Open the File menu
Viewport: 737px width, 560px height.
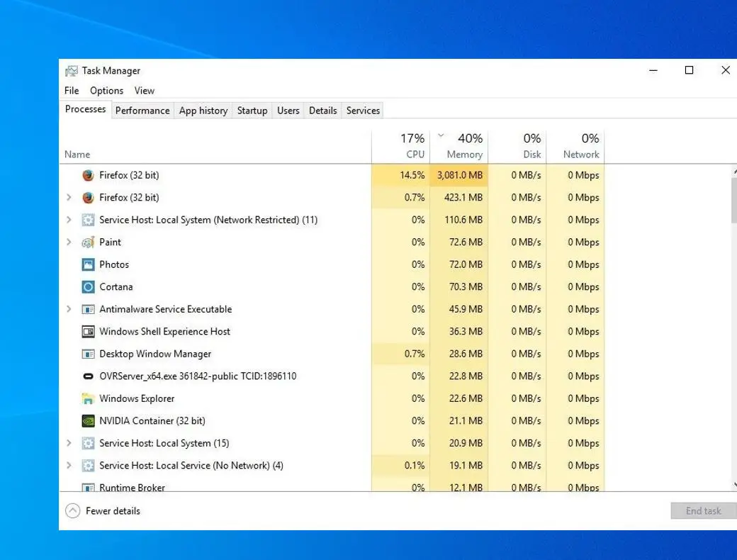coord(72,91)
